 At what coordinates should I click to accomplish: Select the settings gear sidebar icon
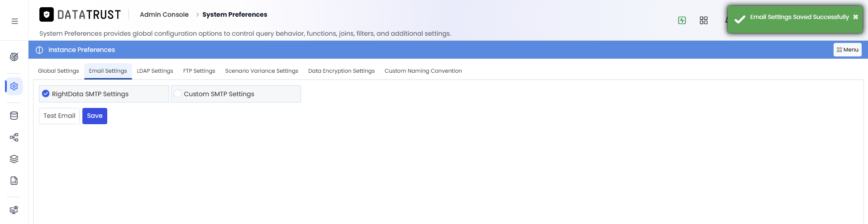(x=14, y=86)
